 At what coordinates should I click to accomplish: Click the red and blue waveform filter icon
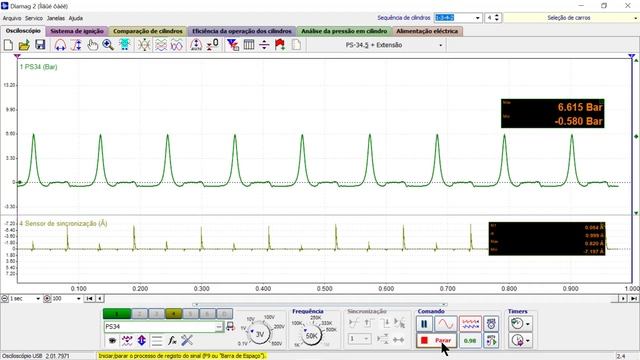click(127, 340)
